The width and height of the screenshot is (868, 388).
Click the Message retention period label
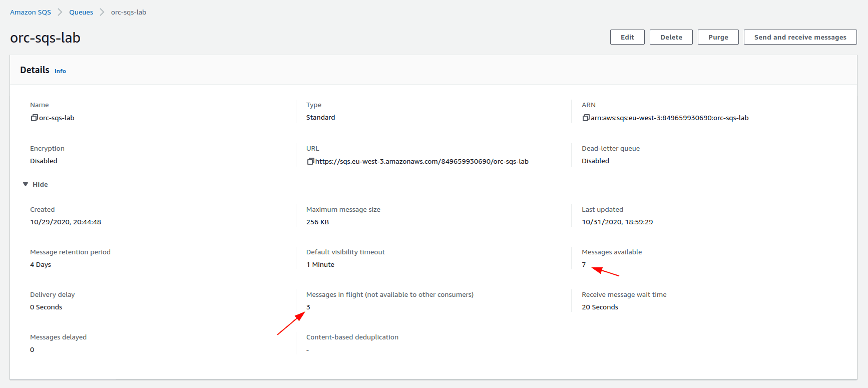[70, 252]
